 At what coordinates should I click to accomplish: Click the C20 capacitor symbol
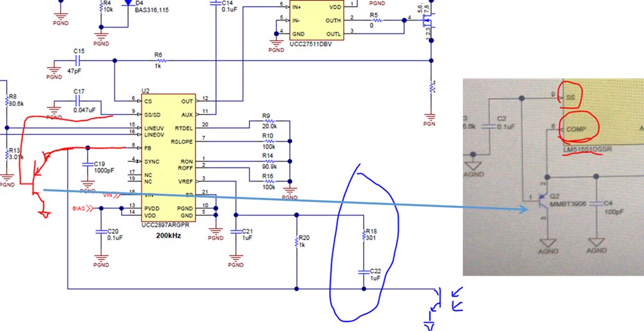pyautogui.click(x=101, y=232)
